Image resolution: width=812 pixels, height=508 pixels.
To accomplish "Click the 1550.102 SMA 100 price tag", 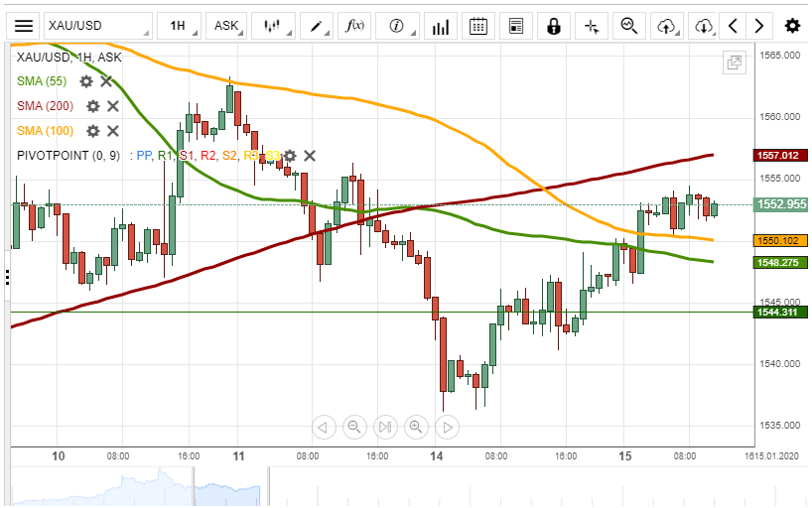I will point(780,241).
